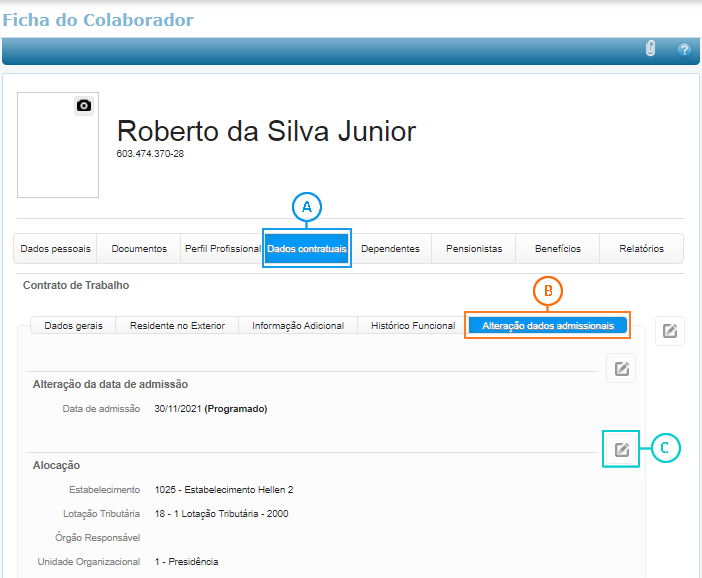Click the edit icon for Alocação section

[622, 449]
